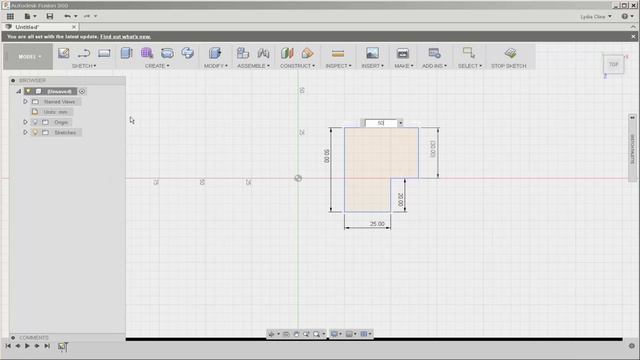
Task: Open the Help question mark menu
Action: tap(627, 16)
